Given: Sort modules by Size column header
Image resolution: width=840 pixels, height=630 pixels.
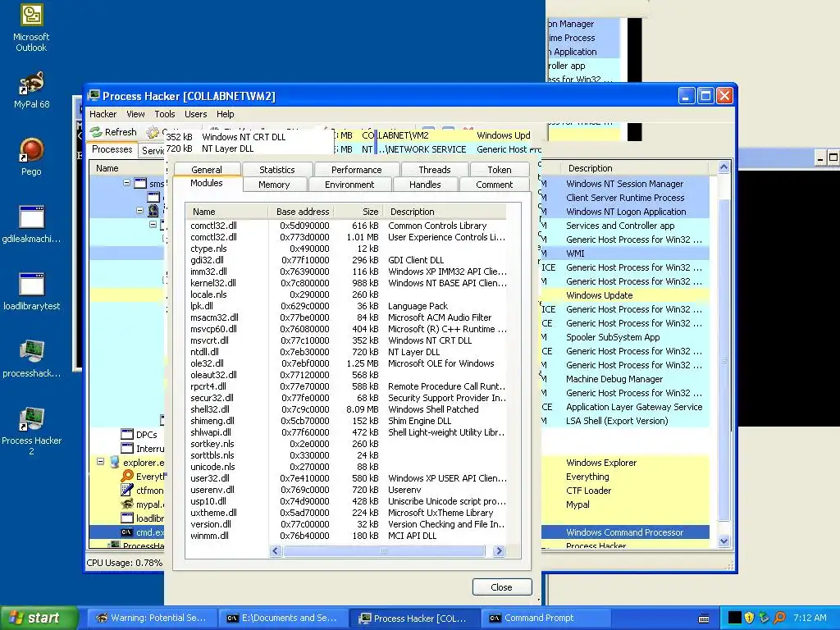Looking at the screenshot, I should tap(358, 212).
